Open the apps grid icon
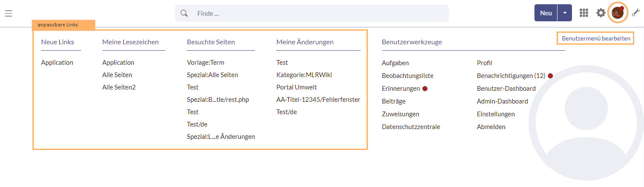The image size is (644, 187). (584, 13)
